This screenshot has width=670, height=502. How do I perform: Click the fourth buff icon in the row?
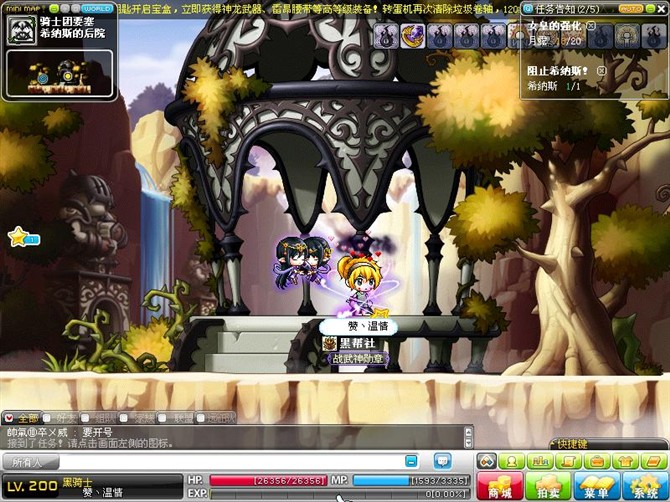466,35
